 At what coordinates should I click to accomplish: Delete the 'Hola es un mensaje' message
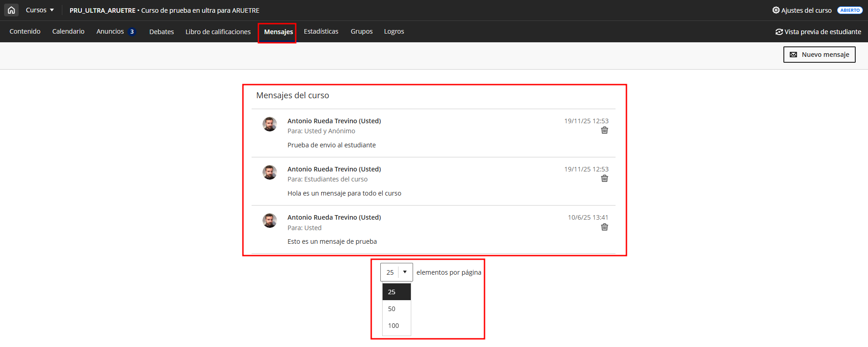(604, 179)
